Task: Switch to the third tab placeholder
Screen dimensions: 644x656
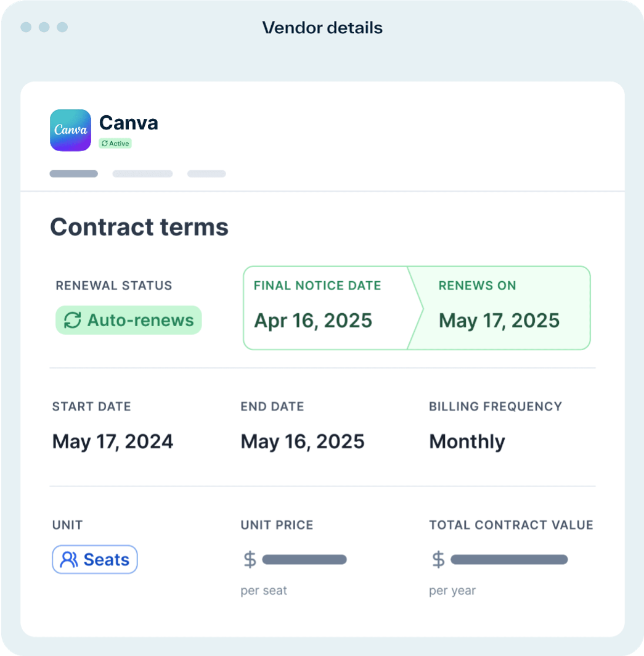Action: [206, 174]
